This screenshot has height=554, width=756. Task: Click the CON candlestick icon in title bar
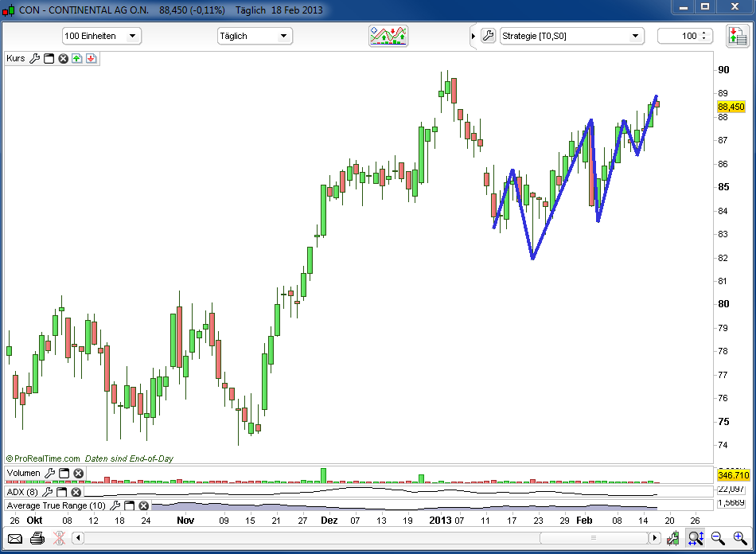9,10
